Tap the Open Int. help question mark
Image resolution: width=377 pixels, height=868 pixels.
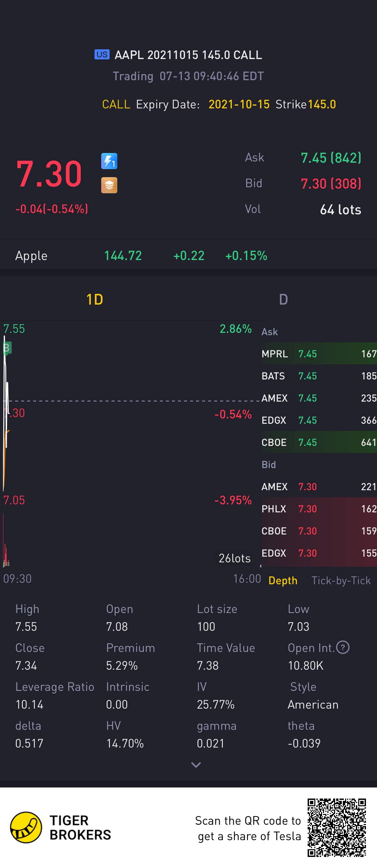click(x=343, y=647)
